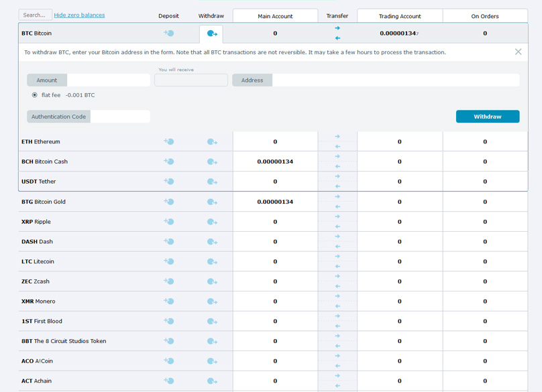Click the blue Withdraw button
Viewport: 542px width, 392px height.
coord(488,117)
